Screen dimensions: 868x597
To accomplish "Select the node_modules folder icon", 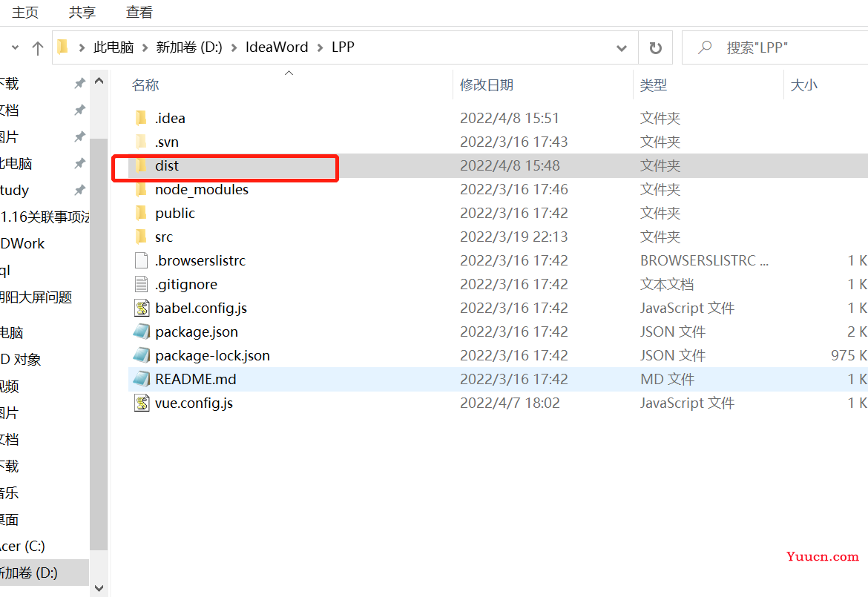I will (x=141, y=189).
